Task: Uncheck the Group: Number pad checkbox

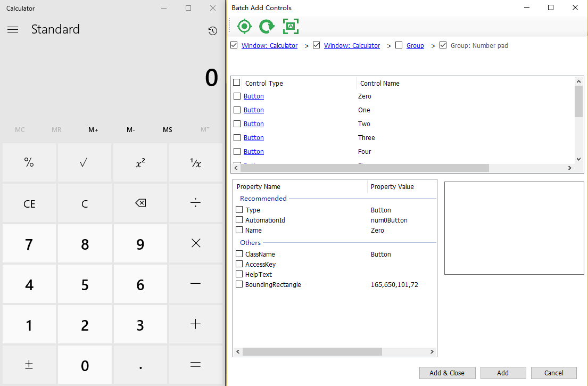Action: tap(443, 45)
